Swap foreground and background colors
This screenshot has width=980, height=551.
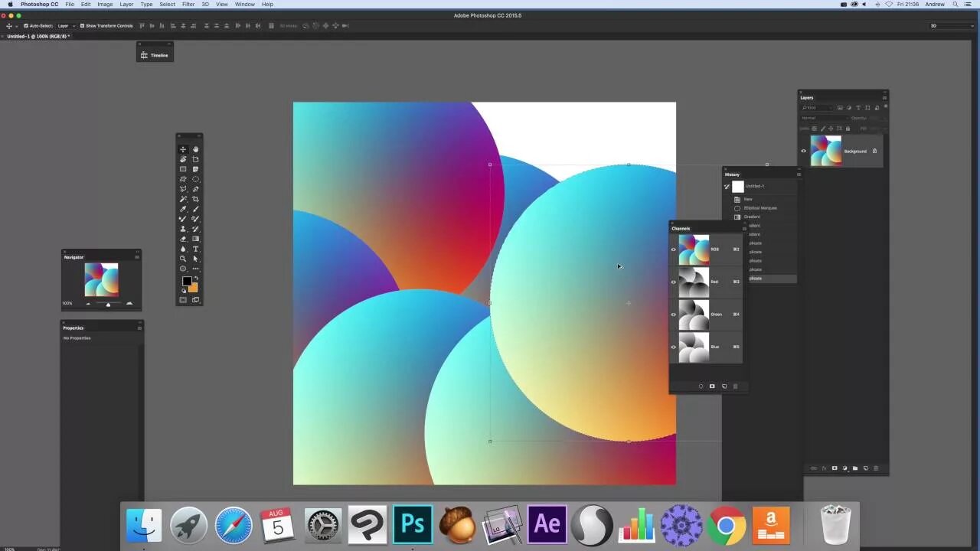point(196,278)
